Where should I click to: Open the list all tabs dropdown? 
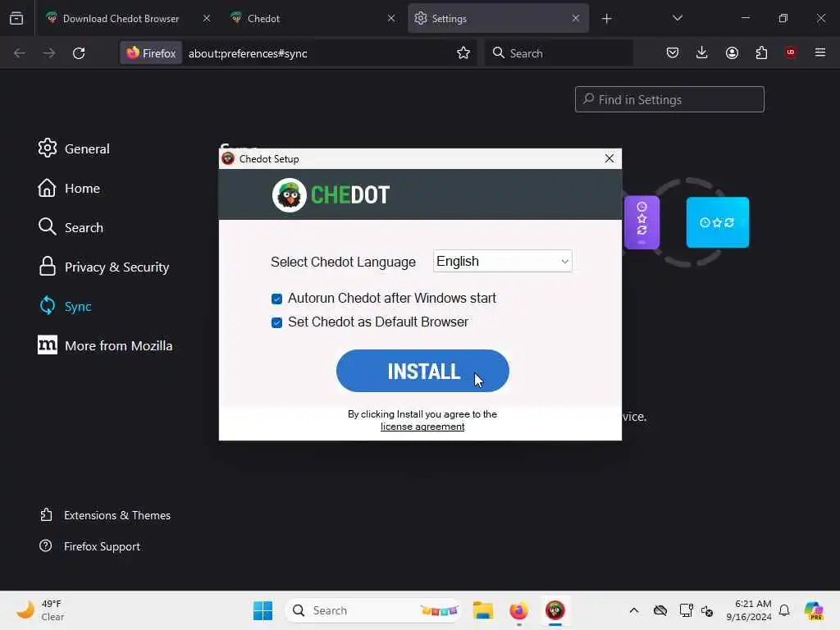click(677, 18)
